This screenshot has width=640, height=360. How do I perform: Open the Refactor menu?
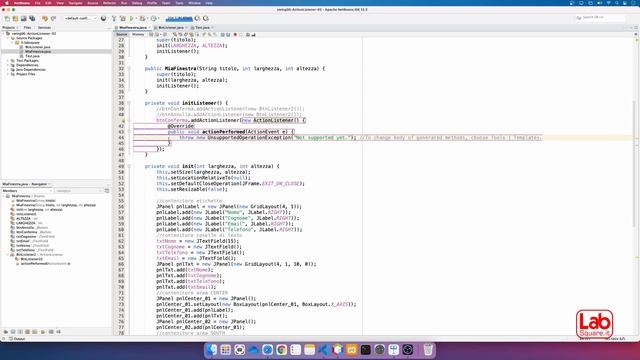109,3
